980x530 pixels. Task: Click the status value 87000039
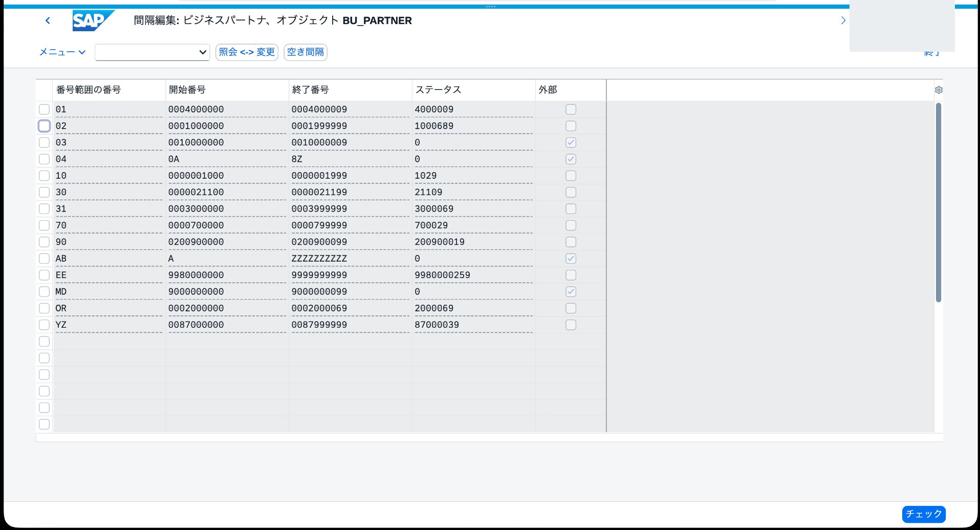click(473, 325)
